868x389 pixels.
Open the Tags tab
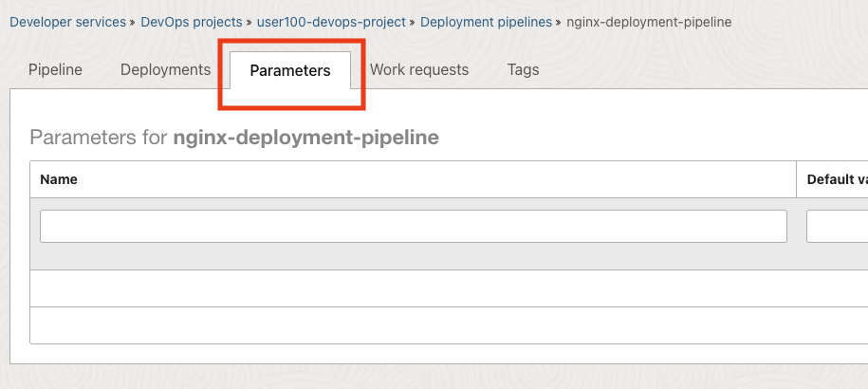coord(523,69)
